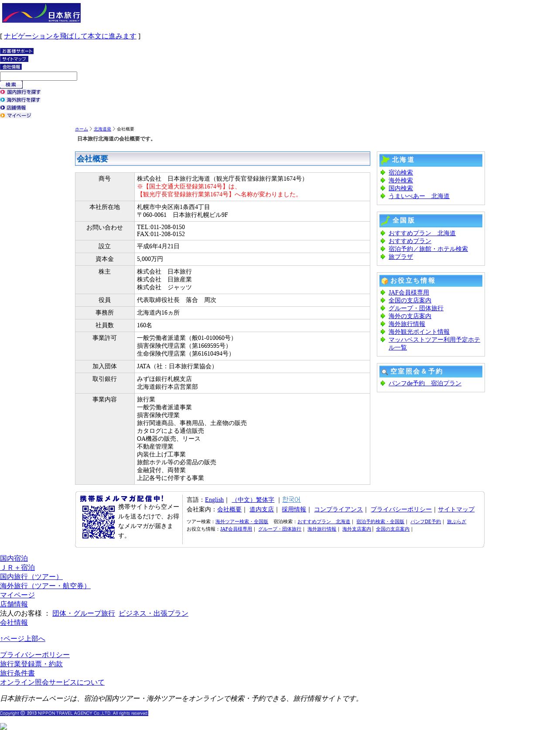Viewport: 560px width, 730px height.
Task: Open the お客様サポート button image
Action: 17,51
